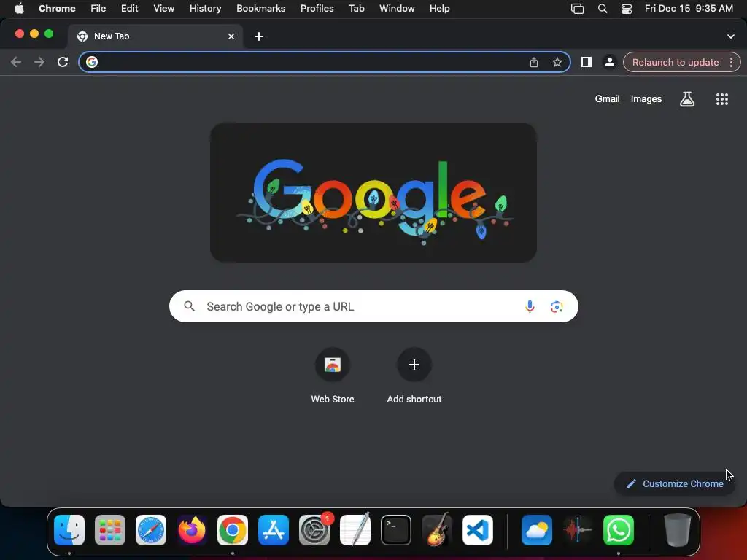The height and width of the screenshot is (560, 747).
Task: Open Terminal from the Dock
Action: 396,530
